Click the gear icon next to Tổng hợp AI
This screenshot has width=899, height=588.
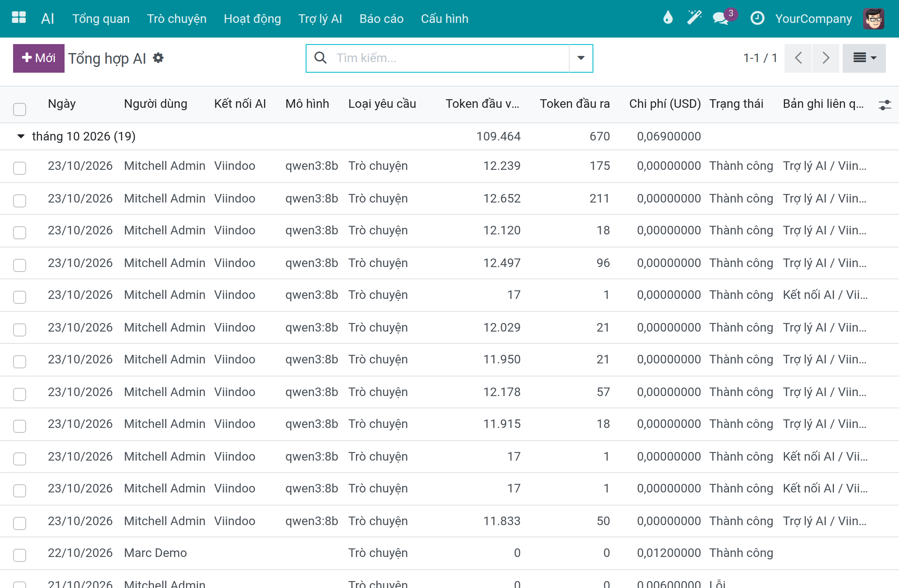[x=158, y=58]
